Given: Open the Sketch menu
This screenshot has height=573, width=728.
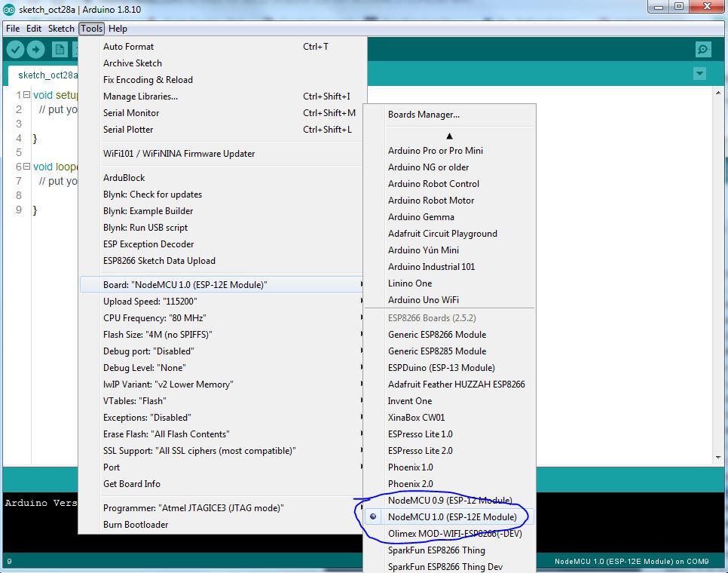Looking at the screenshot, I should [61, 29].
